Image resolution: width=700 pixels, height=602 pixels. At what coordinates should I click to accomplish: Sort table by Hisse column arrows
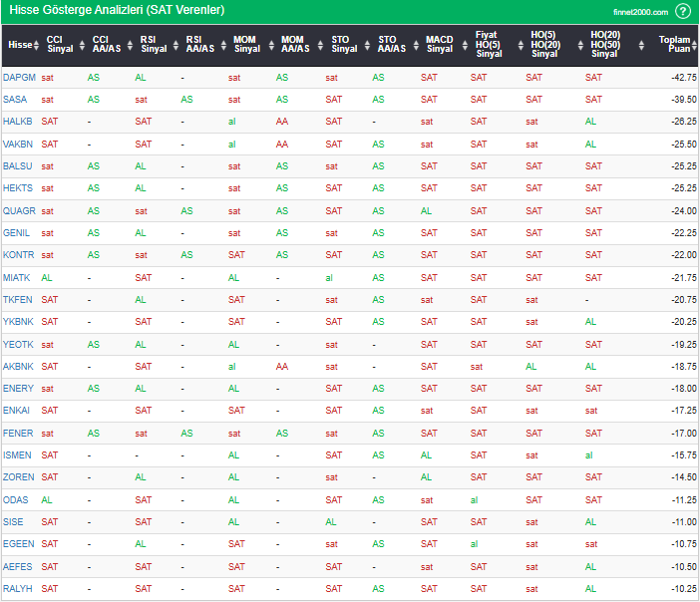[36, 45]
